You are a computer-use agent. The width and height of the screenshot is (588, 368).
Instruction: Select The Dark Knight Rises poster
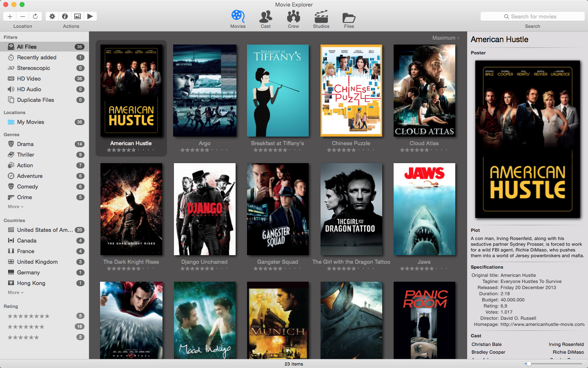(x=131, y=209)
